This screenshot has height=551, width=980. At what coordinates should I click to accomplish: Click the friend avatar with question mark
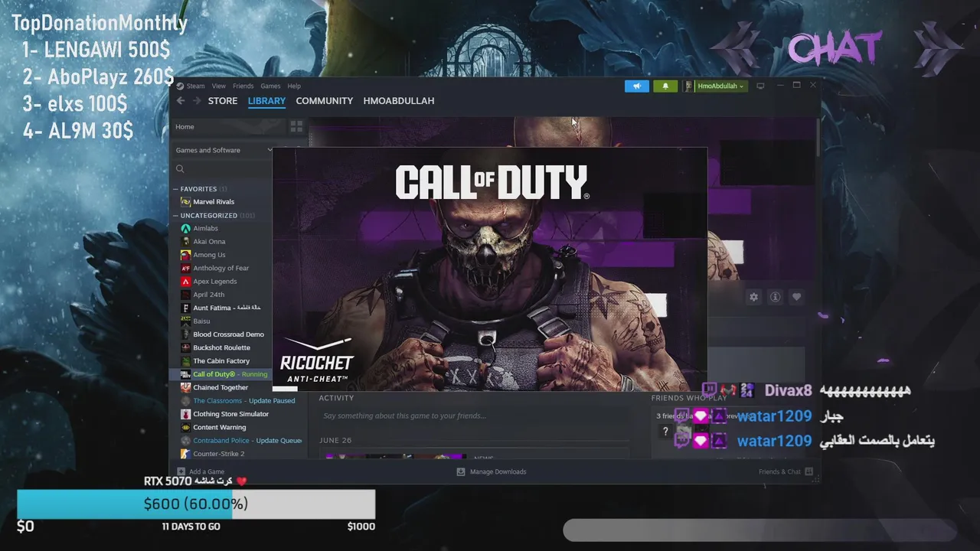click(665, 432)
